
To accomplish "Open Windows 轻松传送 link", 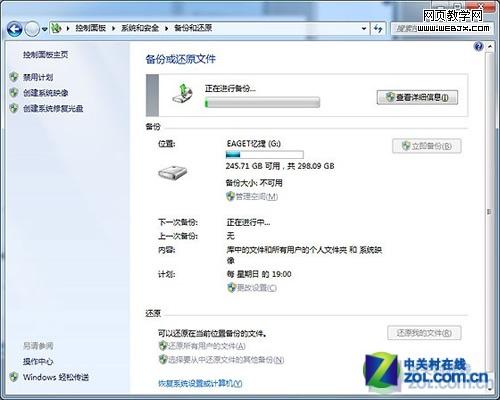I will coord(56,377).
